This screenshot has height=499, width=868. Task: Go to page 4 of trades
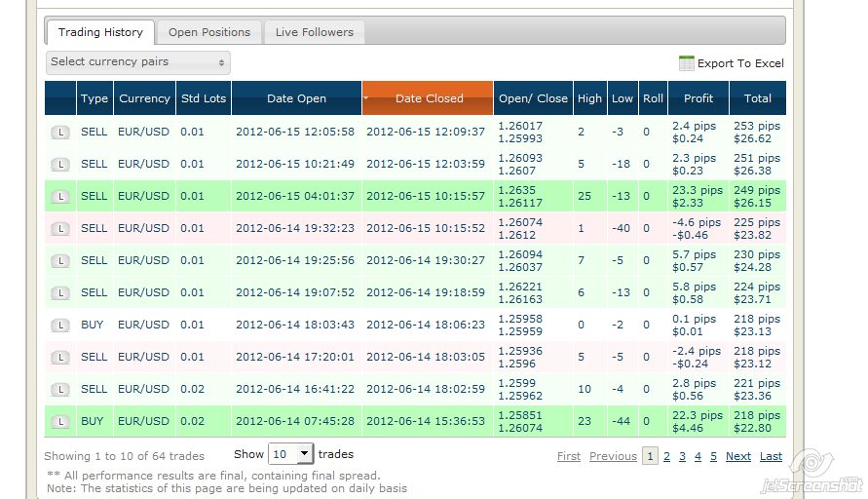click(x=698, y=456)
